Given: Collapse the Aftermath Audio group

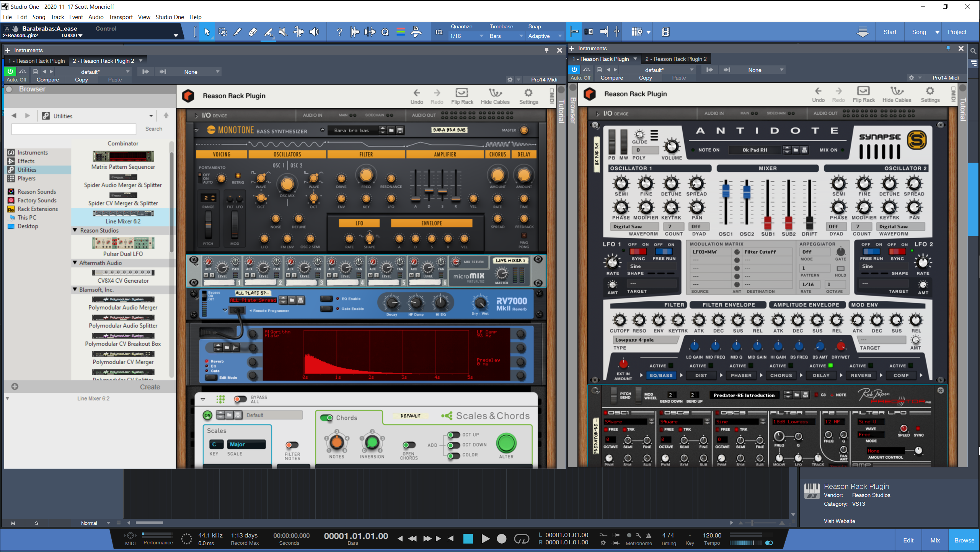Looking at the screenshot, I should (75, 263).
